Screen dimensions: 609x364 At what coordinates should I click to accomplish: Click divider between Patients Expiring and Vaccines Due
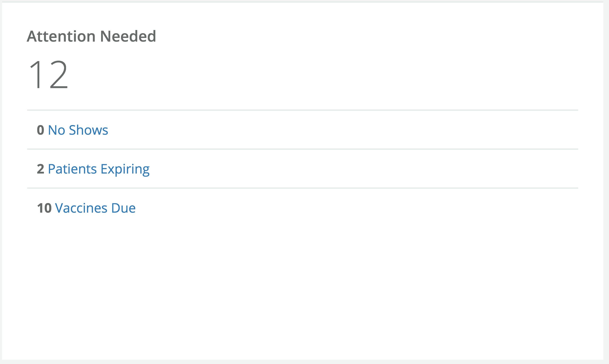click(x=302, y=188)
